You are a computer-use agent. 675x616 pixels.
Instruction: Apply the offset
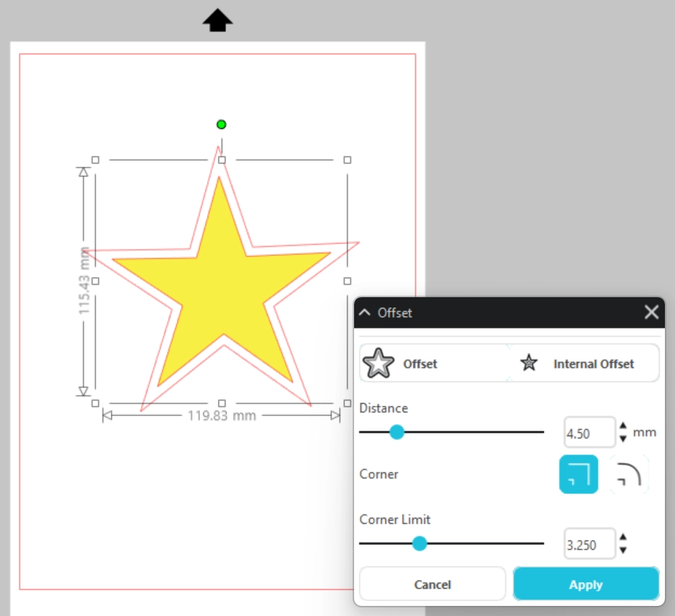click(586, 584)
